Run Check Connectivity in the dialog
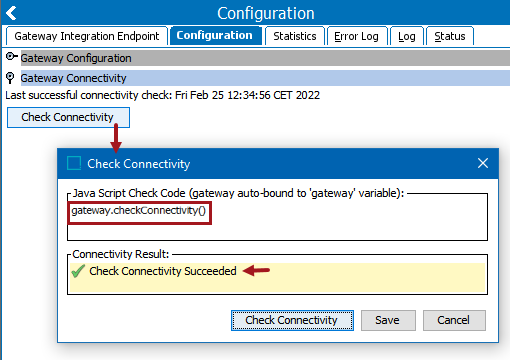This screenshot has height=360, width=510. pos(292,320)
